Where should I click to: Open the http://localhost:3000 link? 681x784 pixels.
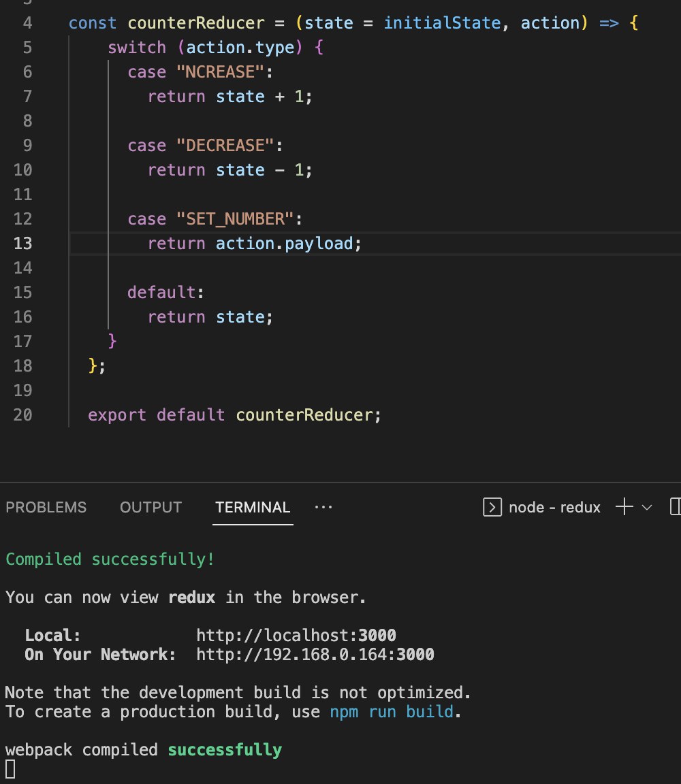[x=296, y=635]
